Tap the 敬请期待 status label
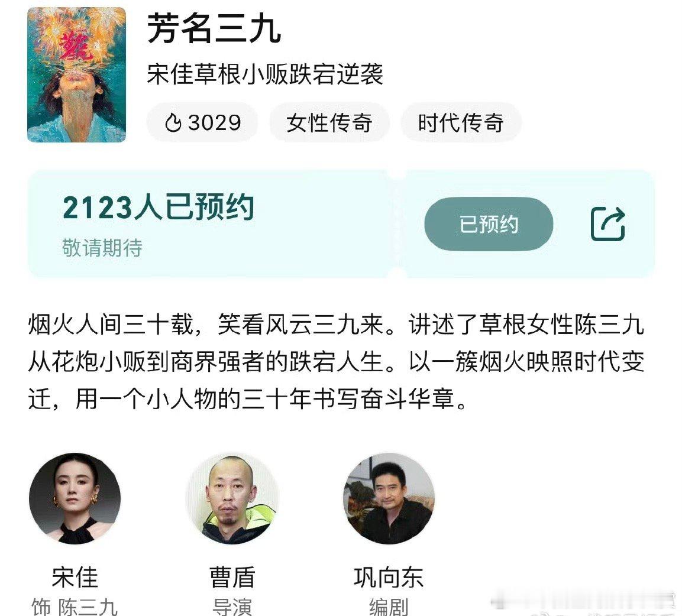Viewport: 682px width, 616px height. tap(102, 248)
